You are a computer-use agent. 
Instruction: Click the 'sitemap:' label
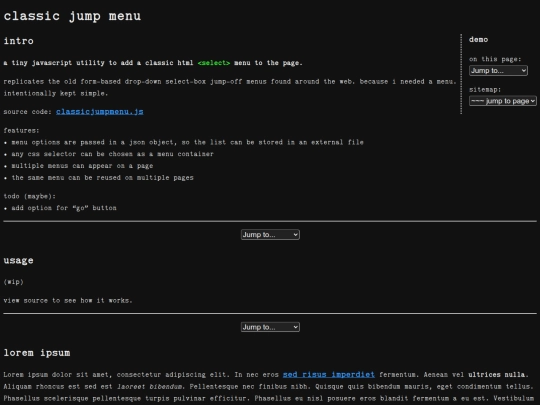[x=485, y=90]
